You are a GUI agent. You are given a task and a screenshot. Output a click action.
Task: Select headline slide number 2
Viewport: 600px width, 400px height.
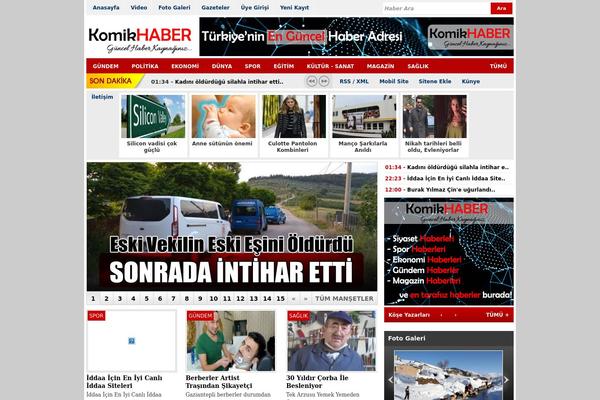(x=106, y=298)
